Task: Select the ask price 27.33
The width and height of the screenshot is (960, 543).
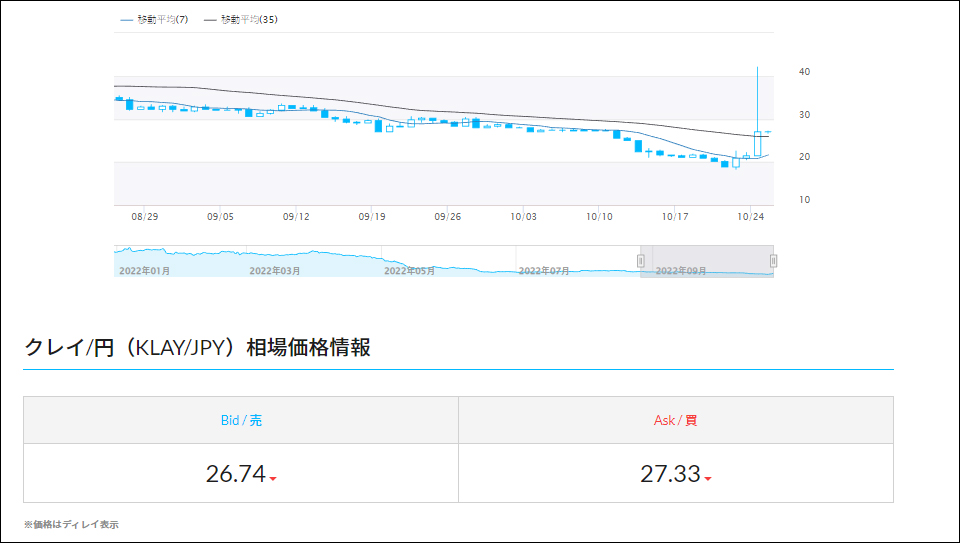Action: point(670,474)
